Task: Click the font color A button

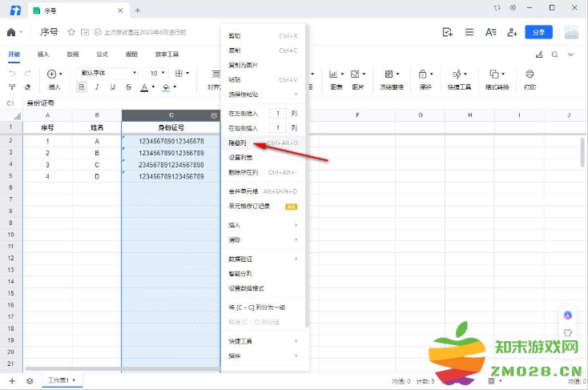Action: [x=143, y=86]
